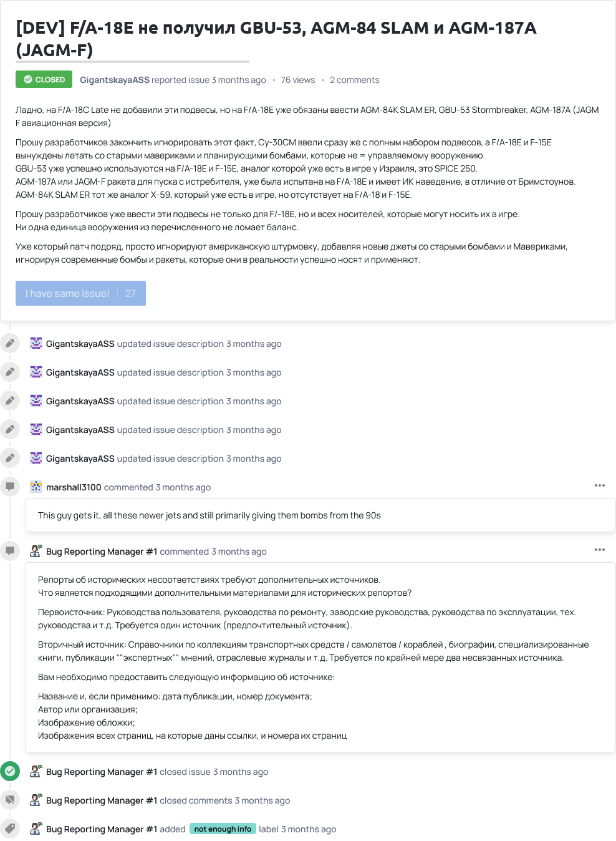Click the "I have same issue!" button
The height and width of the screenshot is (841, 616).
point(67,293)
